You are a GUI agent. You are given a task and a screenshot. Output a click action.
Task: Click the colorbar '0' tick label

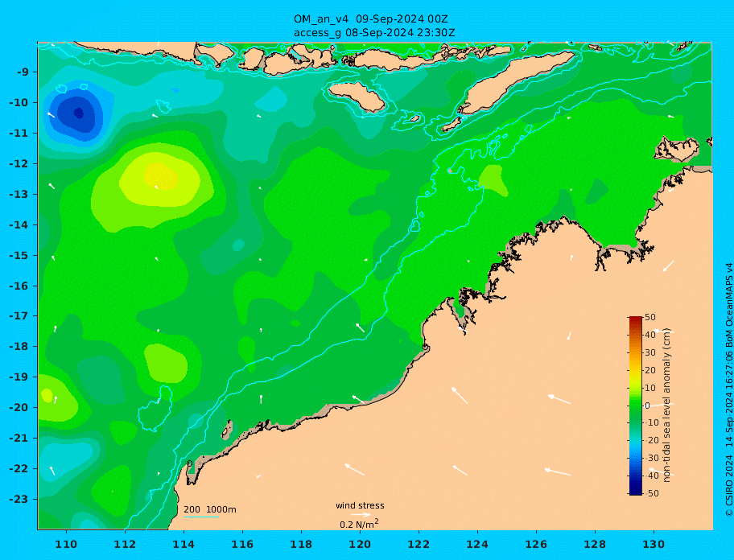coord(647,406)
